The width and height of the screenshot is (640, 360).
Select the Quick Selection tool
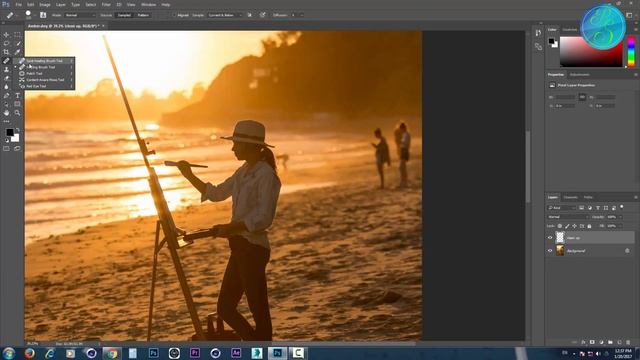(x=17, y=43)
